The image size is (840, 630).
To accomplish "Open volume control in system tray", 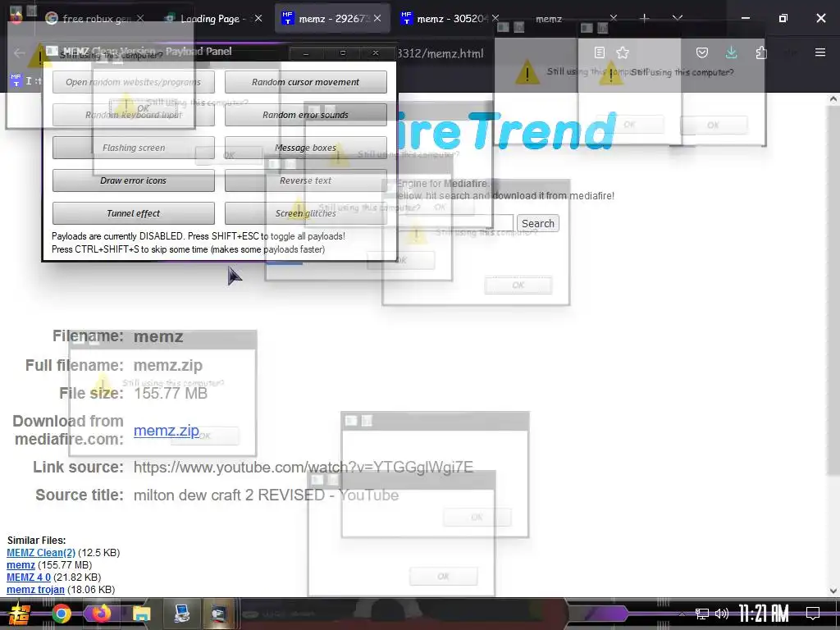I will [722, 614].
